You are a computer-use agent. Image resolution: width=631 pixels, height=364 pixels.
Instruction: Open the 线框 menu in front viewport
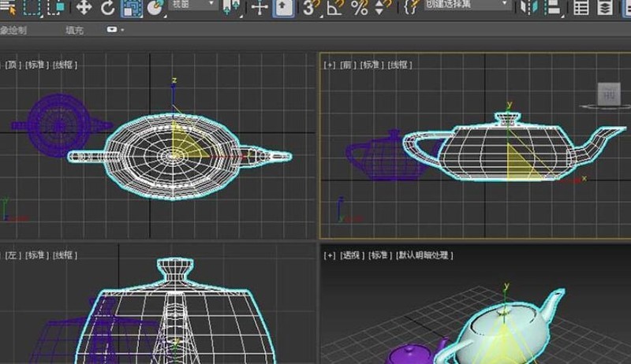[399, 65]
